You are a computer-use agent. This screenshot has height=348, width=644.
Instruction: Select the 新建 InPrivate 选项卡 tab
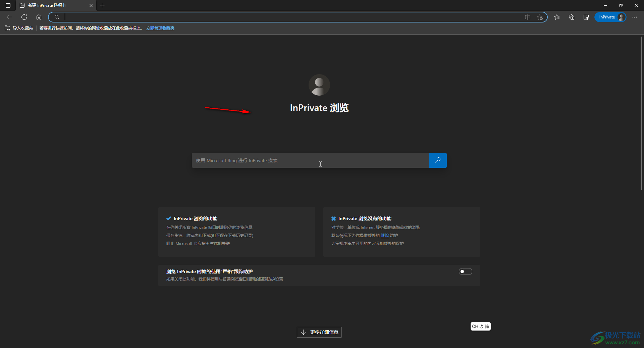(x=56, y=5)
